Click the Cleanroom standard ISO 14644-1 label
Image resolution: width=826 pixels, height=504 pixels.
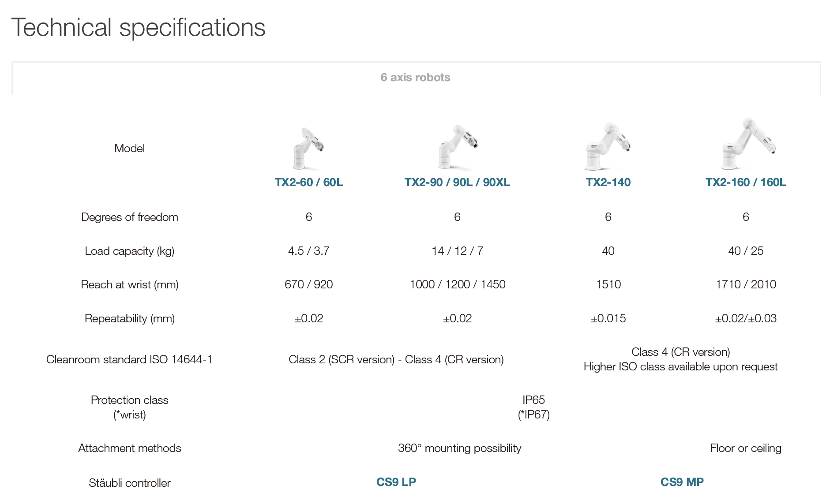(129, 359)
